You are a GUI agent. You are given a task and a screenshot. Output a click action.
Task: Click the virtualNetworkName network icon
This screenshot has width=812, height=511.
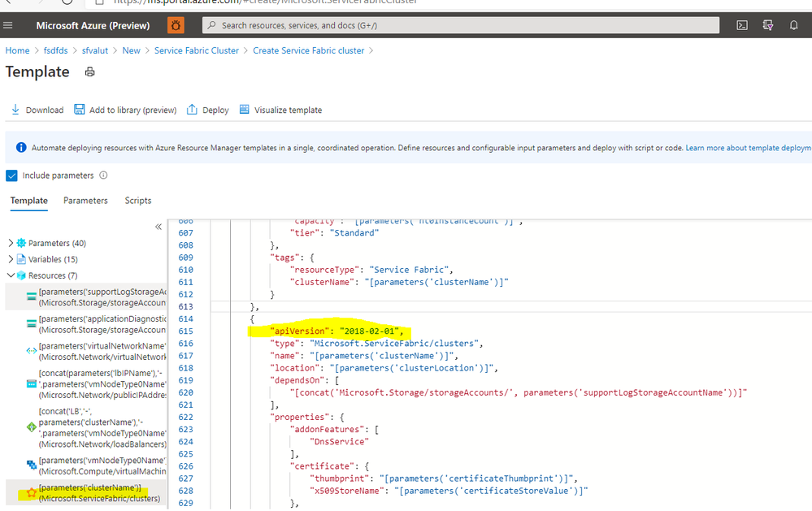(x=32, y=351)
